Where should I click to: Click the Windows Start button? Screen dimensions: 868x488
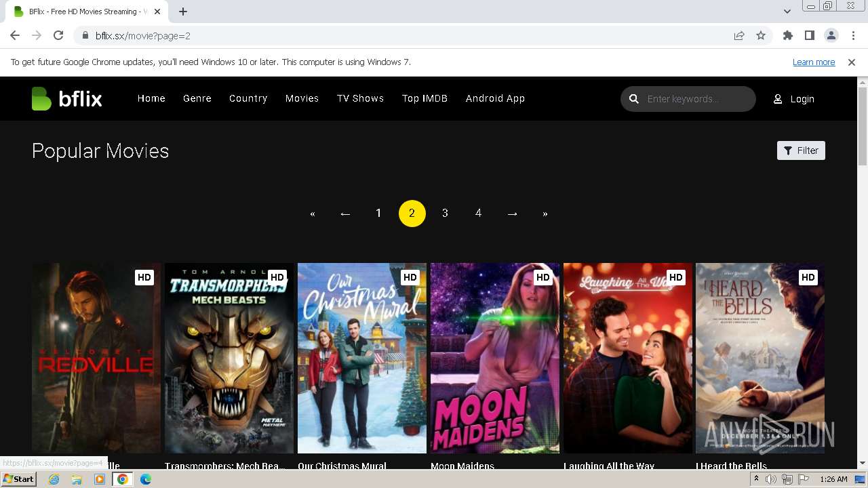coord(19,479)
